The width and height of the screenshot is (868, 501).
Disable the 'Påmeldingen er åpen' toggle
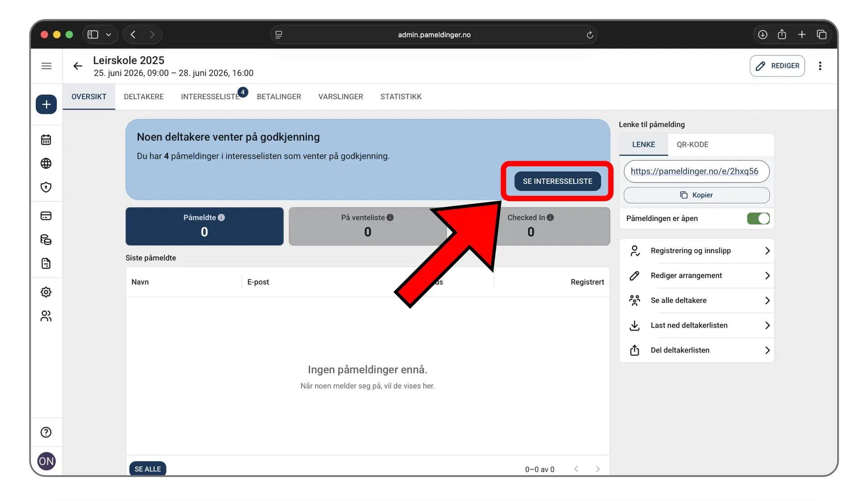tap(758, 218)
